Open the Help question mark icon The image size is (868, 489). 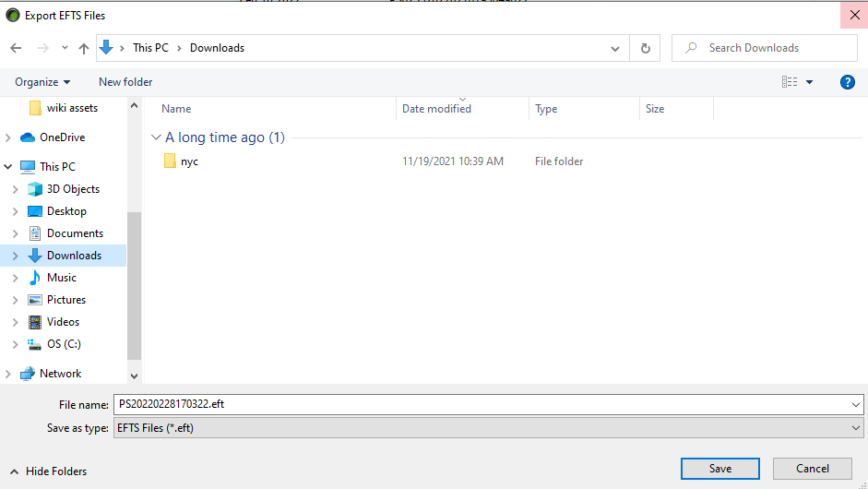pyautogui.click(x=848, y=82)
